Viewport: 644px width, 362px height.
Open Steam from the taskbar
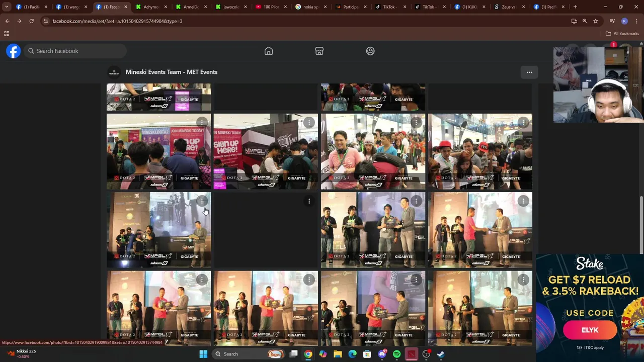coord(441,354)
